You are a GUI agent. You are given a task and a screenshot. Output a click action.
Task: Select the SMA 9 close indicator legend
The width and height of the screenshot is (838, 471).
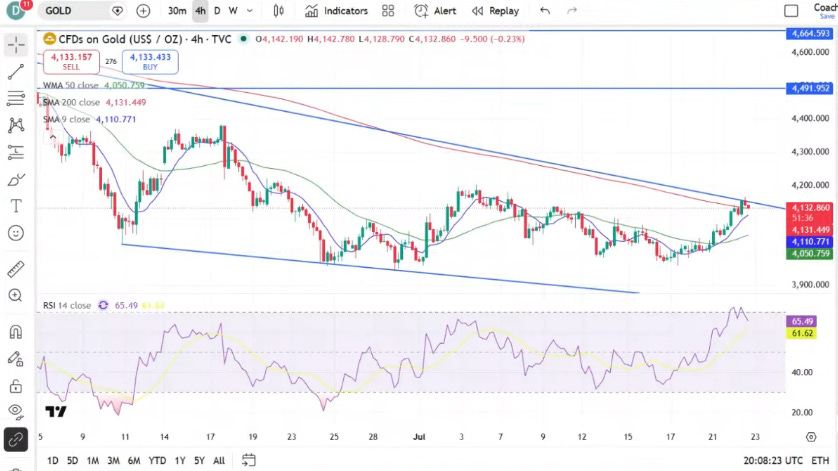[x=89, y=119]
